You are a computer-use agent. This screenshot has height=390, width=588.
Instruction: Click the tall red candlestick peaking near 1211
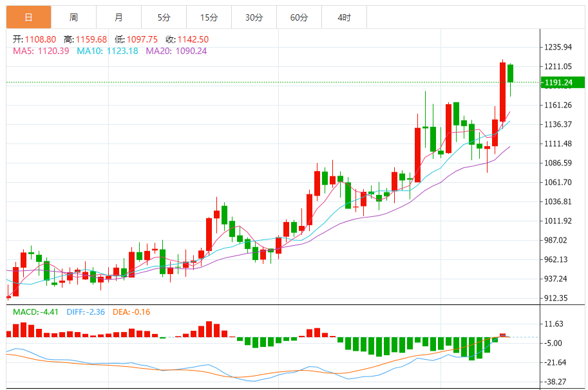click(502, 92)
